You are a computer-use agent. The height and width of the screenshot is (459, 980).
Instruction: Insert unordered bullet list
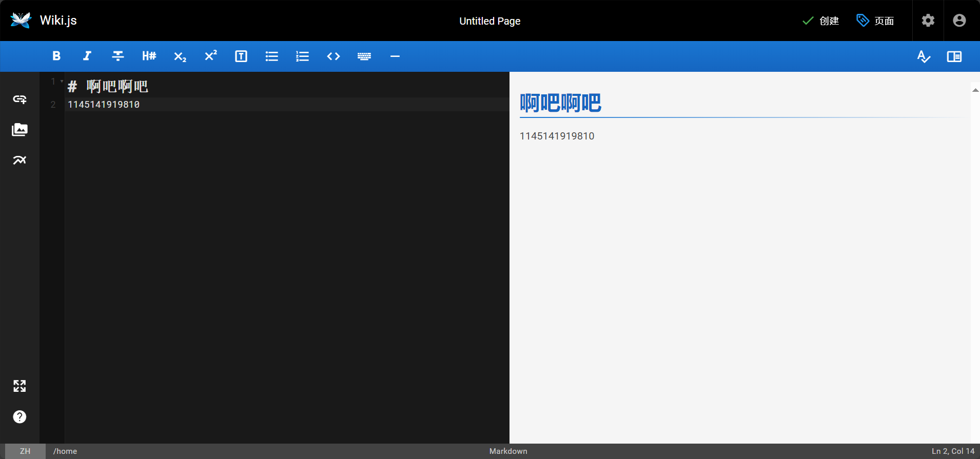(272, 56)
